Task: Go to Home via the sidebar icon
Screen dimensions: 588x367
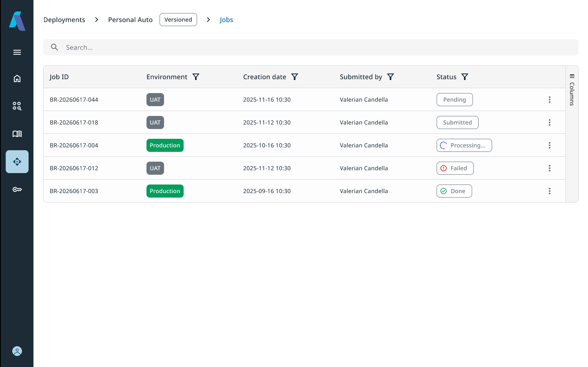Action: point(17,78)
